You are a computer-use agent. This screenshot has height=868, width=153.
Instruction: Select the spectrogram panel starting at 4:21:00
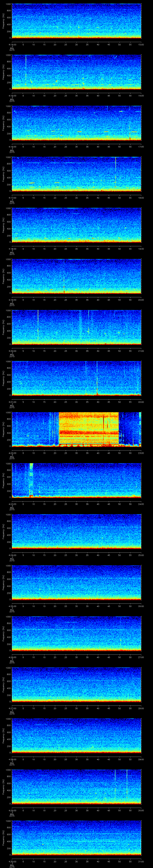pyautogui.click(x=76, y=378)
